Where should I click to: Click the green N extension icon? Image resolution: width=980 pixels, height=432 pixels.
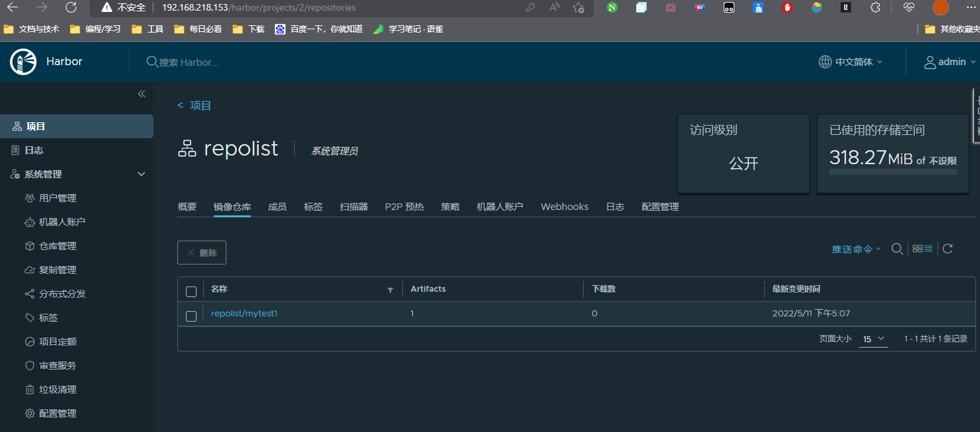click(612, 7)
